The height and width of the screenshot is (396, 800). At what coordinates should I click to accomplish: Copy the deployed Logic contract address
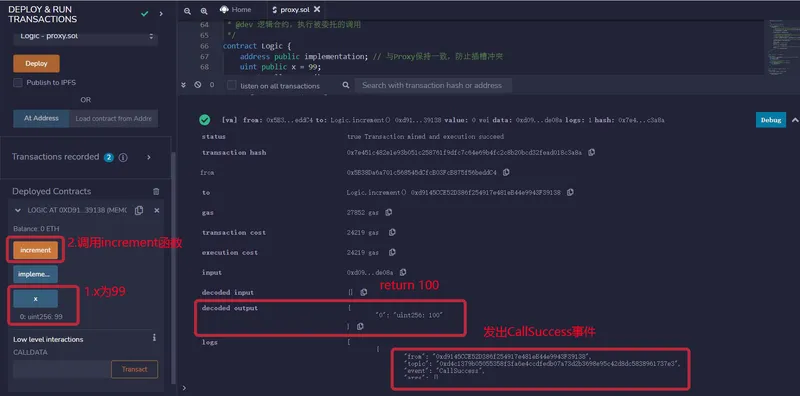[x=139, y=210]
